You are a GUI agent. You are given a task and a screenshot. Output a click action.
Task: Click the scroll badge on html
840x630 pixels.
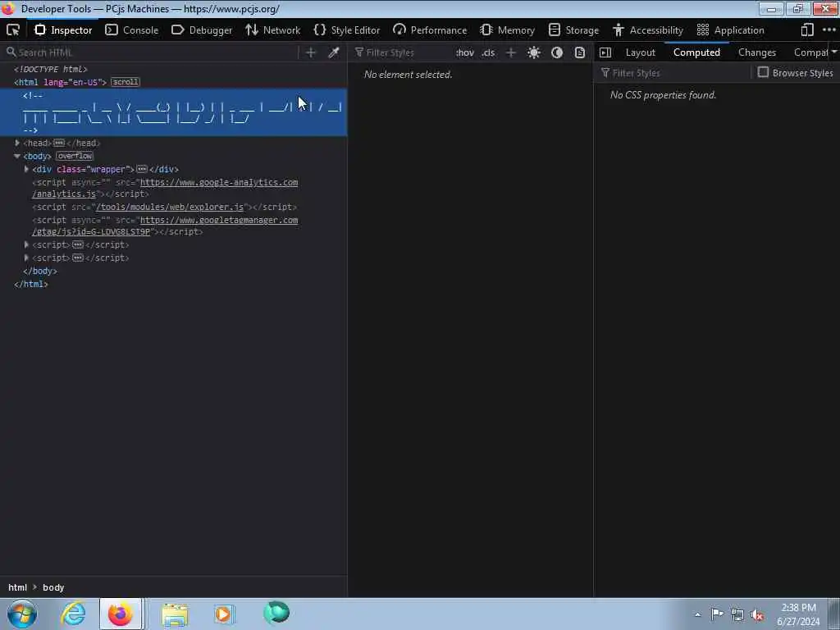[126, 82]
